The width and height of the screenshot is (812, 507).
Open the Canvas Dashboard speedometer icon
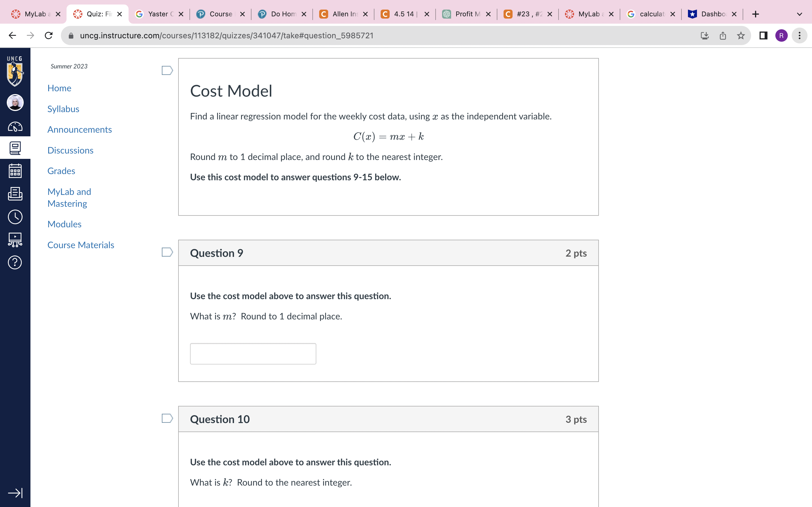tap(15, 127)
